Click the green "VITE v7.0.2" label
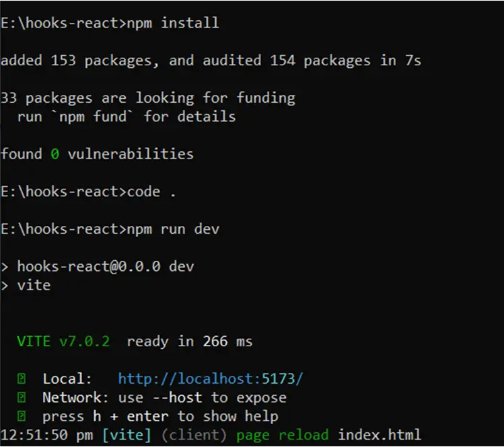The height and width of the screenshot is (447, 504). click(63, 341)
